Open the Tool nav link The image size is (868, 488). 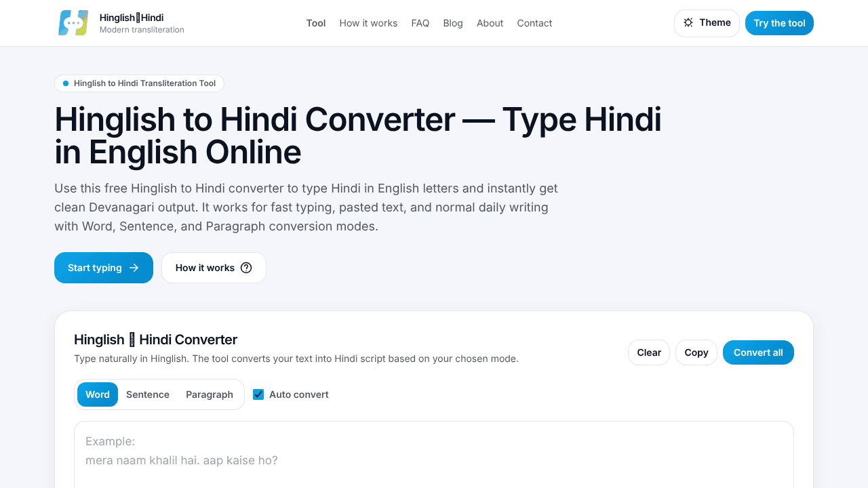click(x=316, y=23)
